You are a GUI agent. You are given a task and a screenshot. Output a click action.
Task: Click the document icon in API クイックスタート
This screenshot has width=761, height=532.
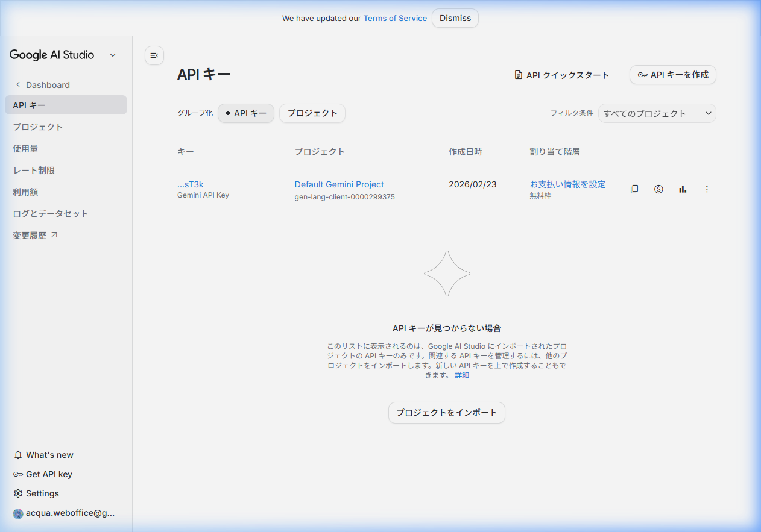click(518, 75)
